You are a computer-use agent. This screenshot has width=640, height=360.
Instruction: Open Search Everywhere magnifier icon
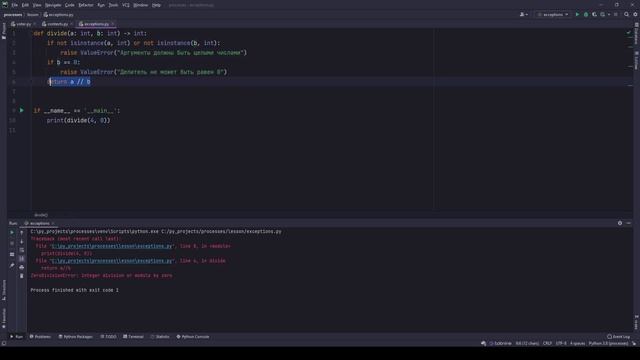click(627, 15)
